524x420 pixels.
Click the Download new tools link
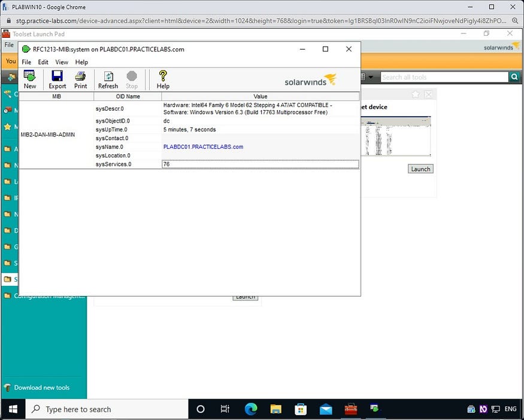[42, 388]
